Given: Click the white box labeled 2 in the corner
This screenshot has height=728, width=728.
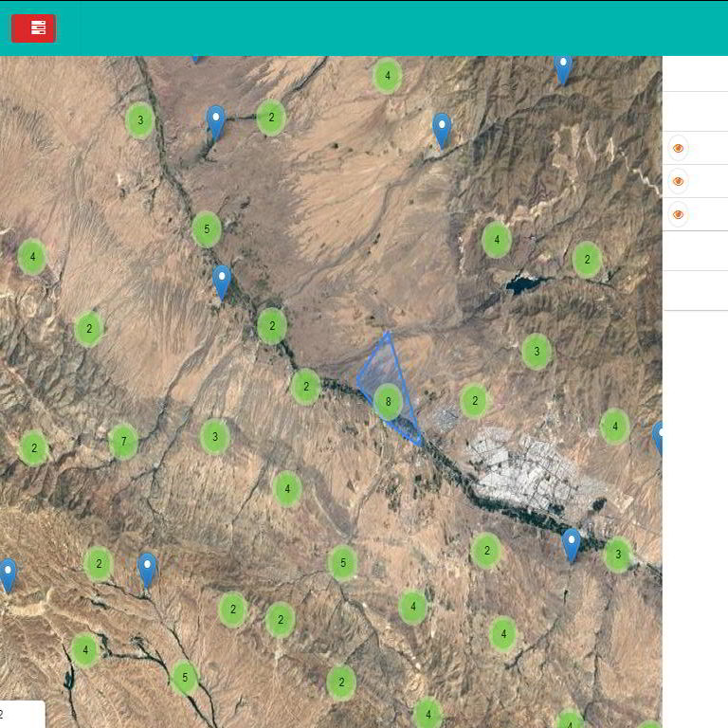Looking at the screenshot, I should pyautogui.click(x=21, y=714).
